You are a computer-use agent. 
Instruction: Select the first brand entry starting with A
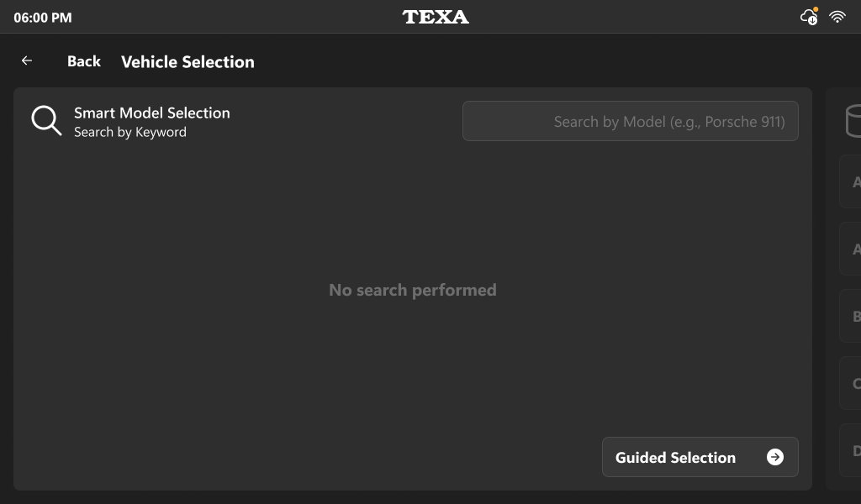[853, 181]
